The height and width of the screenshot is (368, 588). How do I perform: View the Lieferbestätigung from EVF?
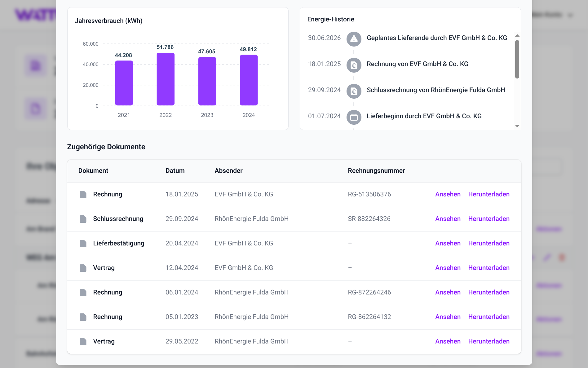click(x=448, y=243)
